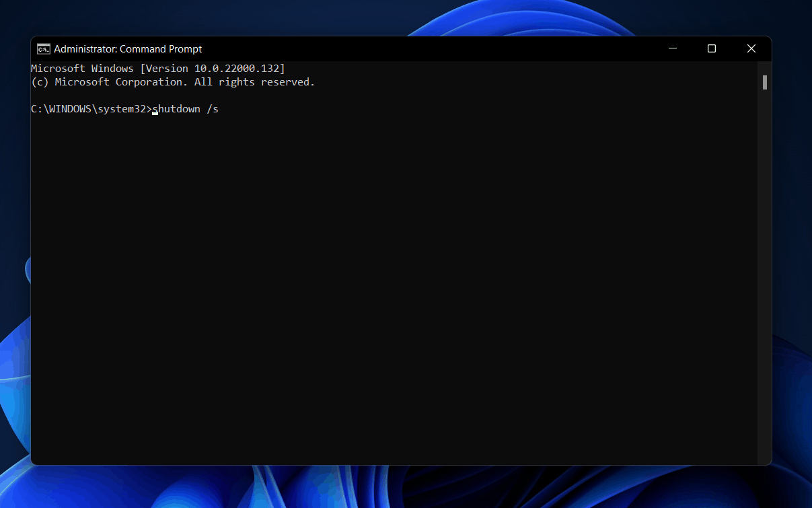Click the 'Microsoft Corporation' copyright line
Image resolution: width=812 pixels, height=508 pixels.
click(173, 82)
